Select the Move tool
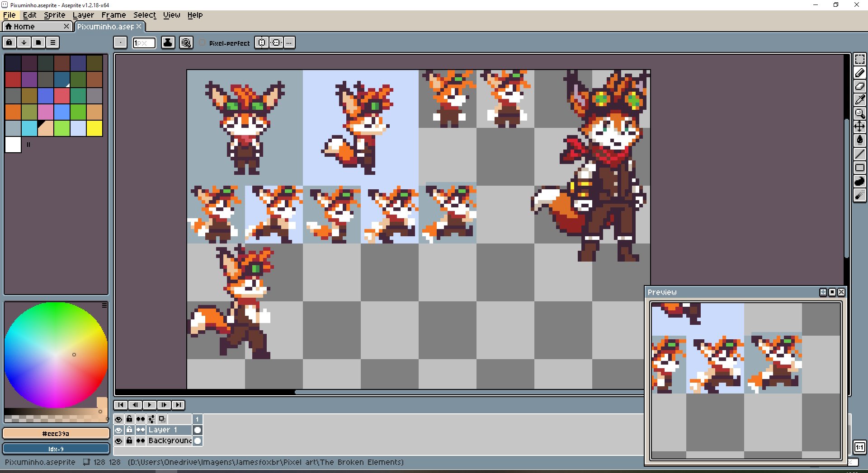Screen dimensions: 868x473 [x=859, y=127]
